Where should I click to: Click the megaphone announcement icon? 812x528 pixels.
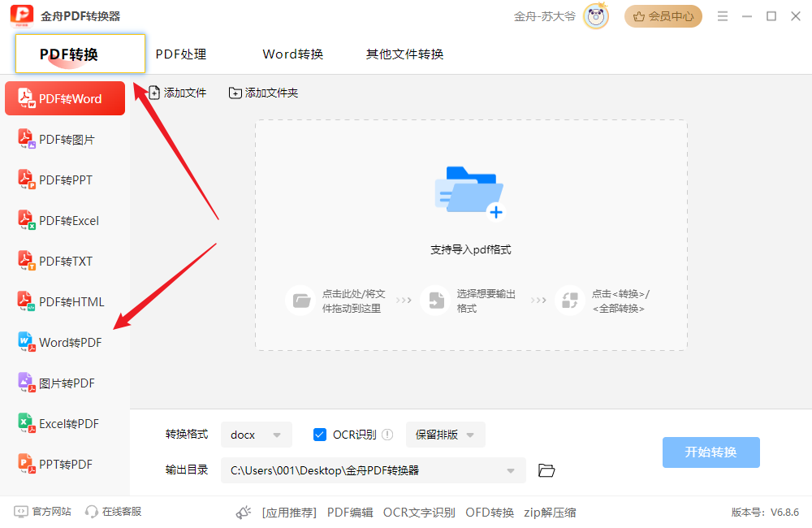pyautogui.click(x=244, y=512)
